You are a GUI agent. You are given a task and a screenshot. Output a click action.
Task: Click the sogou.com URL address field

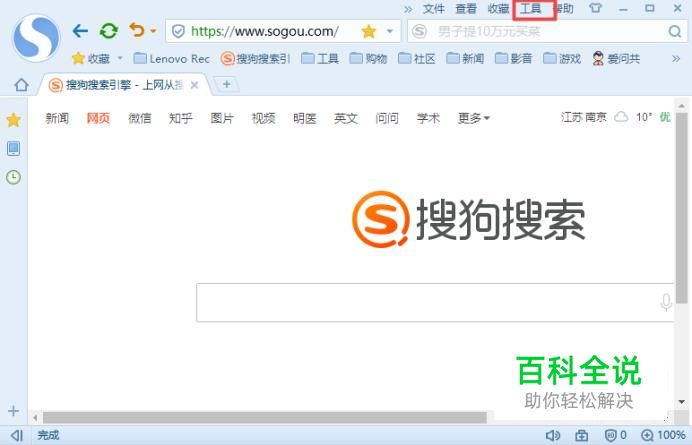point(265,31)
